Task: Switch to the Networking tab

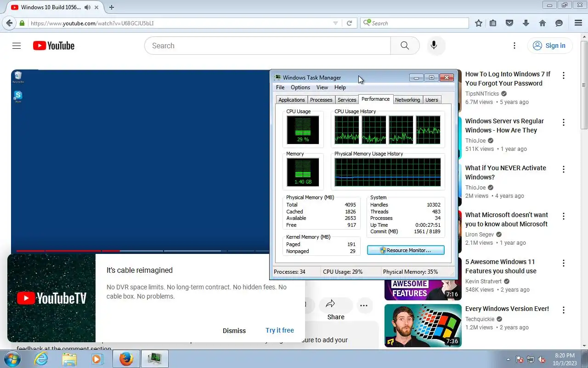Action: 407,100
